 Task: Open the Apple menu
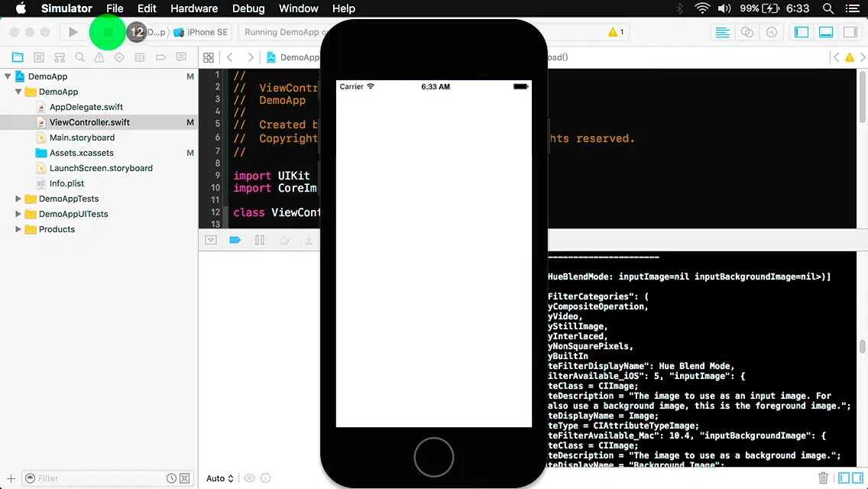[21, 8]
